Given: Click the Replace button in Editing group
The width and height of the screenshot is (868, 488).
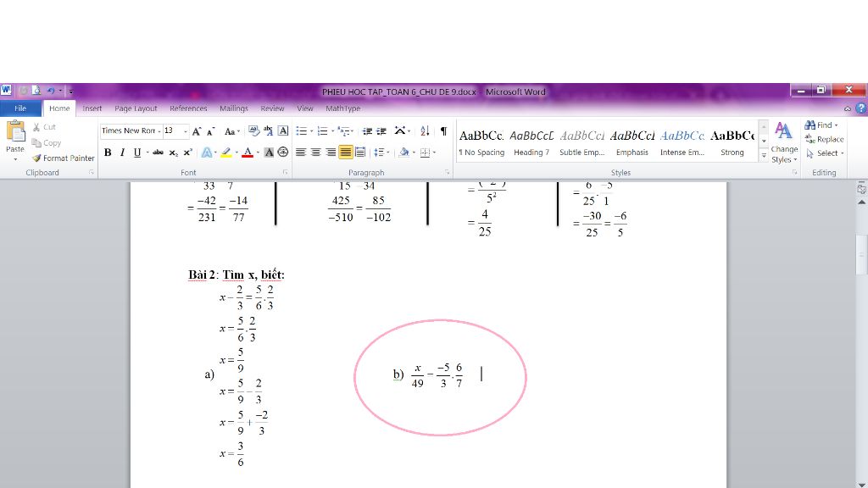Looking at the screenshot, I should point(824,140).
